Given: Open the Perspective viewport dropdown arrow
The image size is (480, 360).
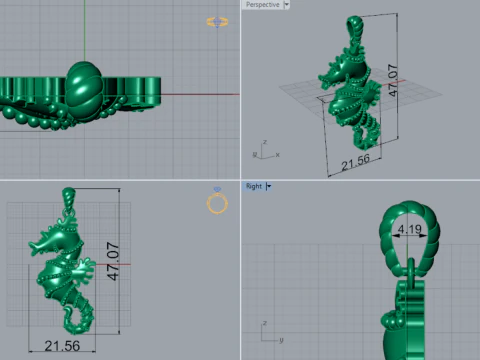Looking at the screenshot, I should [286, 5].
